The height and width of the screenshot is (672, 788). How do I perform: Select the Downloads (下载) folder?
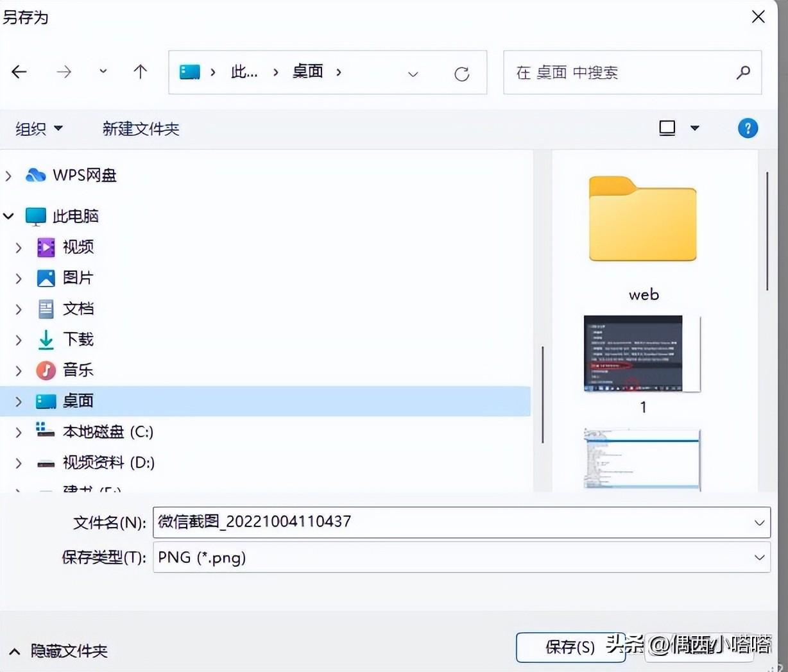pyautogui.click(x=78, y=339)
